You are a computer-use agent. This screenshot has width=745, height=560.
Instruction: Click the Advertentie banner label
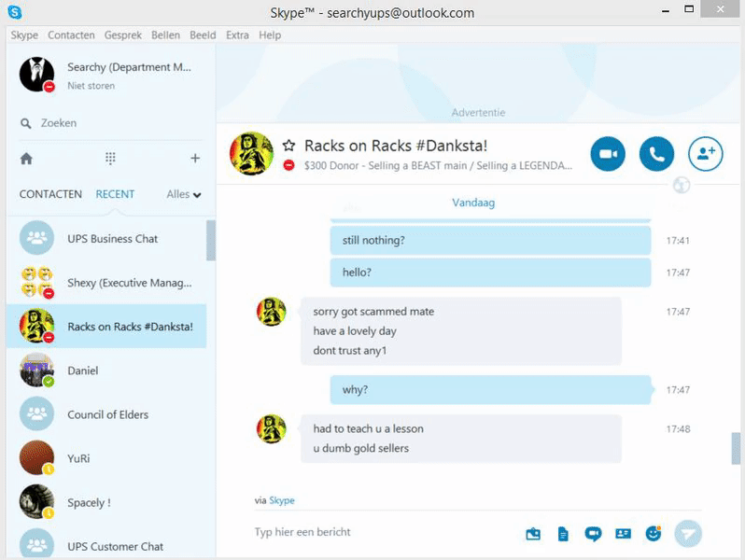coord(478,113)
